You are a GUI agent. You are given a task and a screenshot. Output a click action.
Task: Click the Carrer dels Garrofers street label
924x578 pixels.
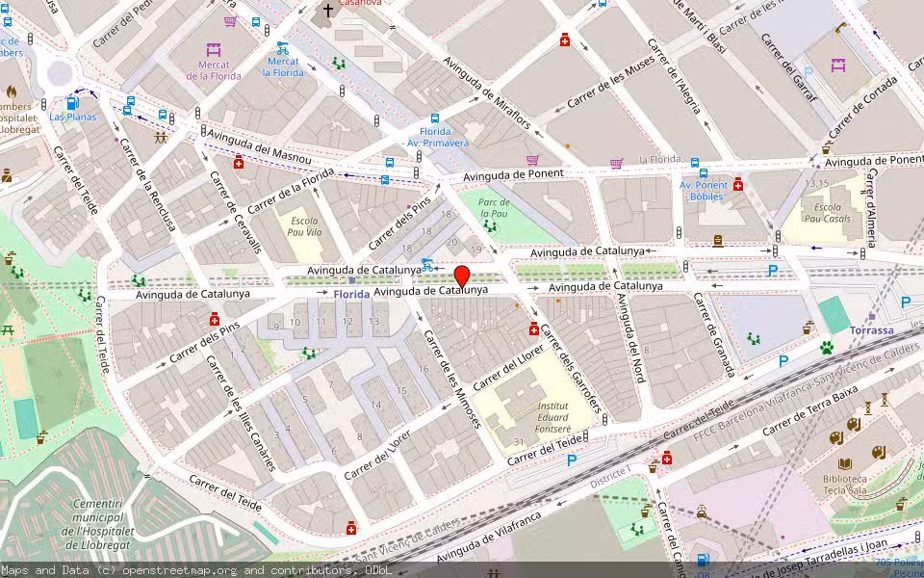[x=570, y=369]
